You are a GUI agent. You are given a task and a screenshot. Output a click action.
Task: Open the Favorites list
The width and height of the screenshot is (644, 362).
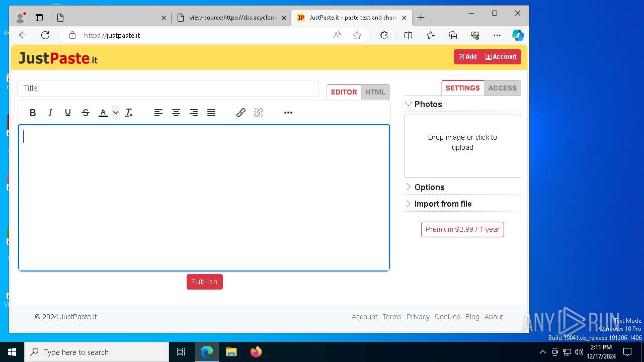(x=431, y=35)
